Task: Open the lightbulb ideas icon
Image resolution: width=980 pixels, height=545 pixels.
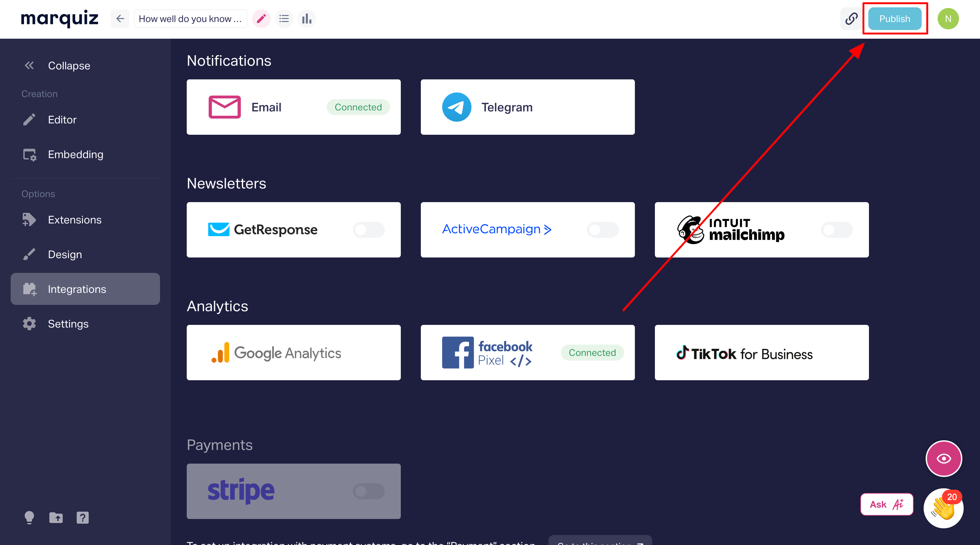Action: pos(29,518)
